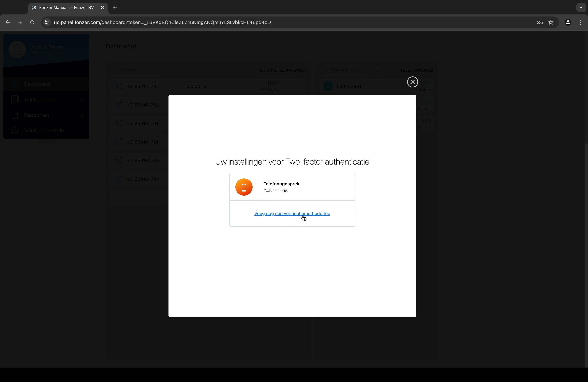
Task: Bookmark this page with the star
Action: (x=551, y=23)
